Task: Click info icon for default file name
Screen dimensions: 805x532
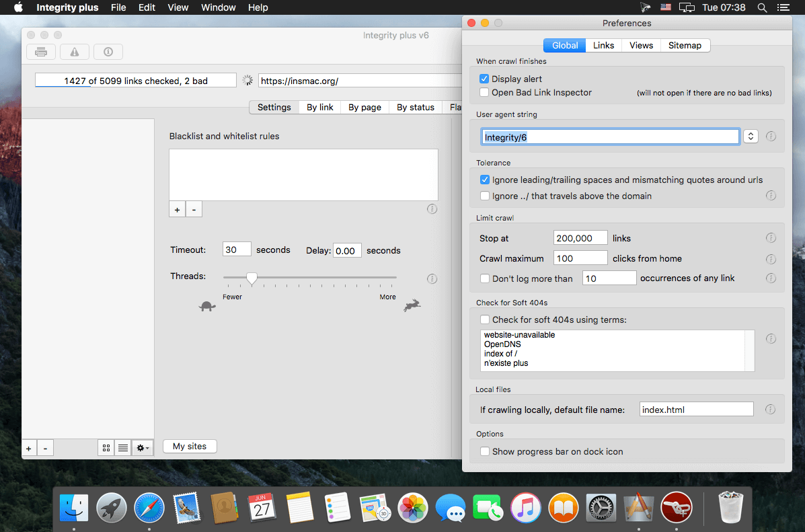Action: [770, 410]
